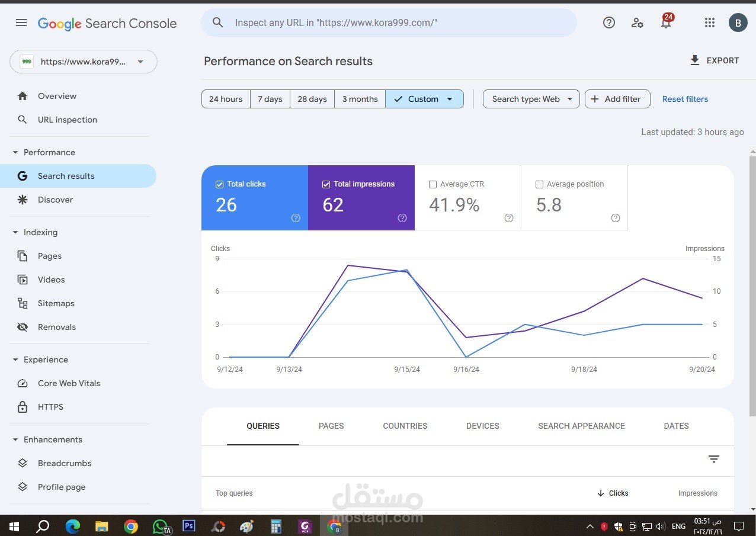The height and width of the screenshot is (536, 756).
Task: Open the account avatar B
Action: click(x=738, y=23)
